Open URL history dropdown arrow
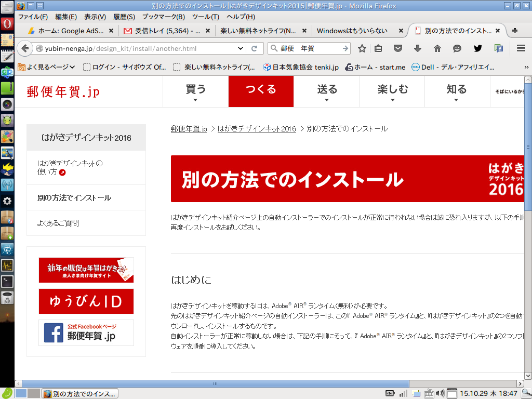Viewport: 532px width, 399px height. (240, 48)
